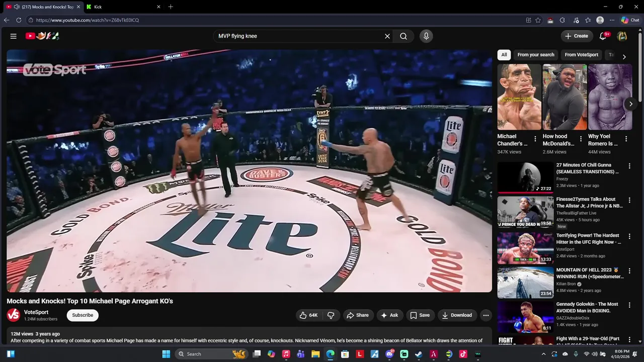Clear the search box text
Screen dimensions: 644x362
tap(387, 36)
